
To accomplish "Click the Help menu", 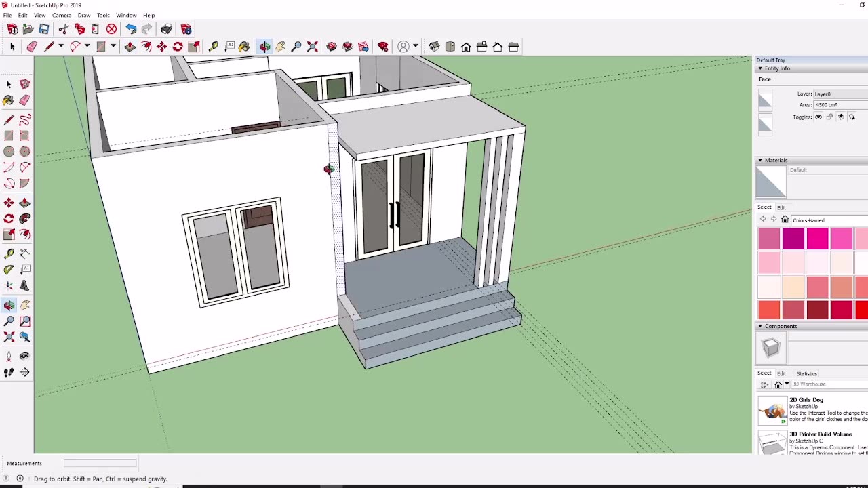I will [149, 15].
